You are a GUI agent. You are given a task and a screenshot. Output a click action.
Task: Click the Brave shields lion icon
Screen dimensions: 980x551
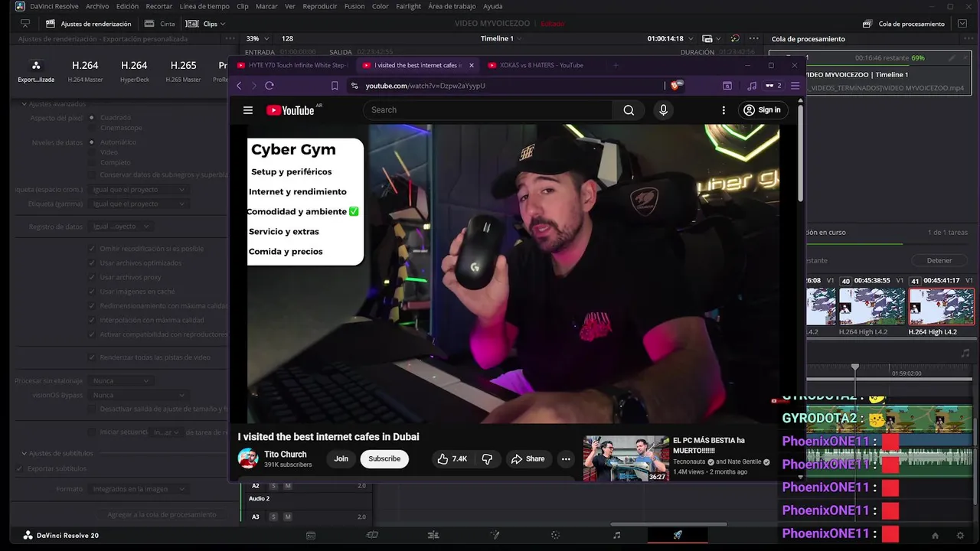tap(676, 86)
